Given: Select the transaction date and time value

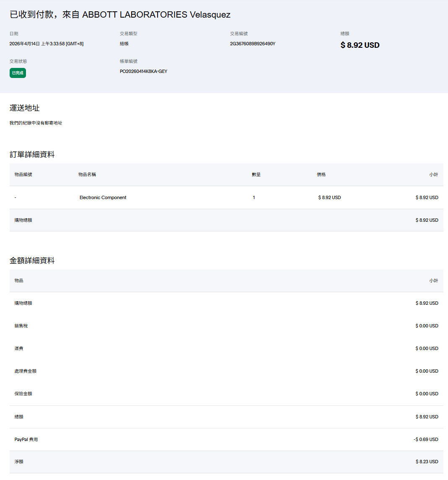Looking at the screenshot, I should [47, 44].
